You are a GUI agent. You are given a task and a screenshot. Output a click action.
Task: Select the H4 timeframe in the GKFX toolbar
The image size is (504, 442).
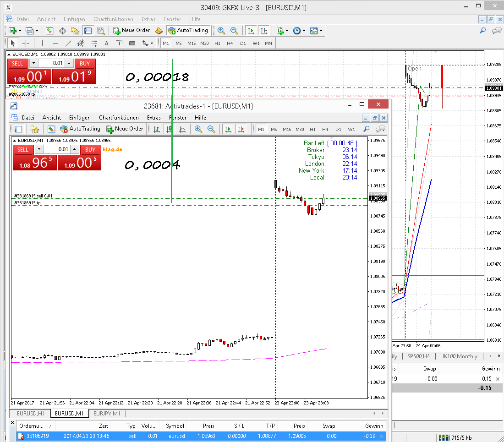pos(230,44)
